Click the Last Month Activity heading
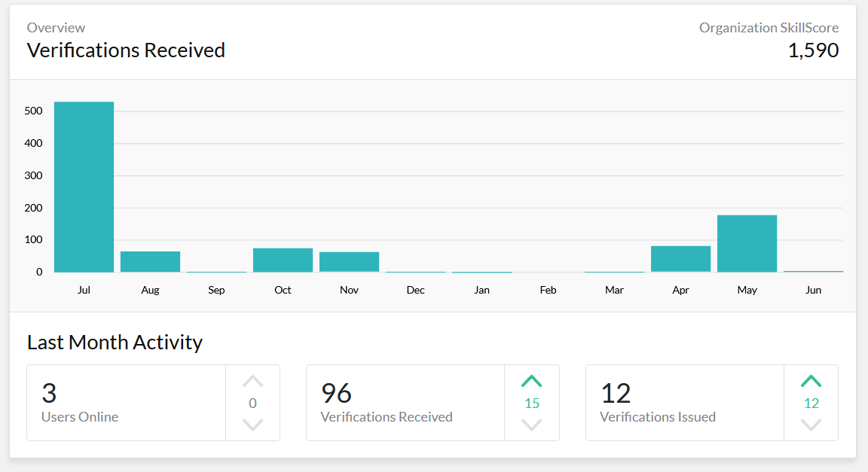The height and width of the screenshot is (472, 868). 115,343
